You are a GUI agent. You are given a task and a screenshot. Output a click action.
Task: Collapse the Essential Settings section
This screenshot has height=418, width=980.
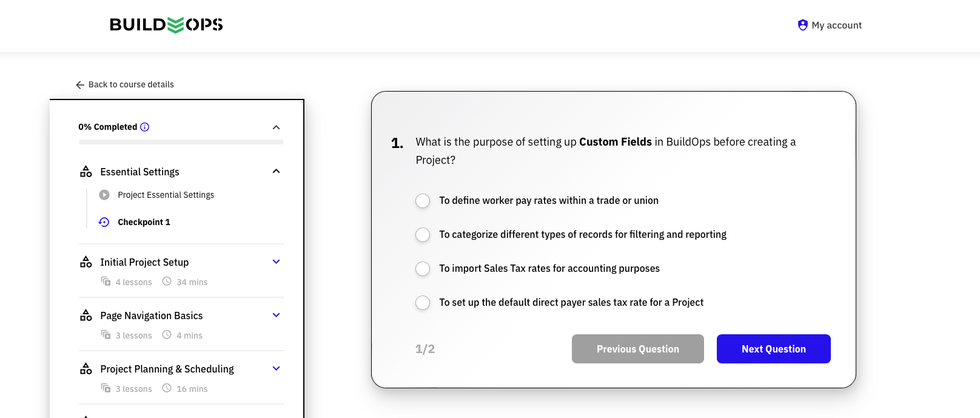[277, 171]
